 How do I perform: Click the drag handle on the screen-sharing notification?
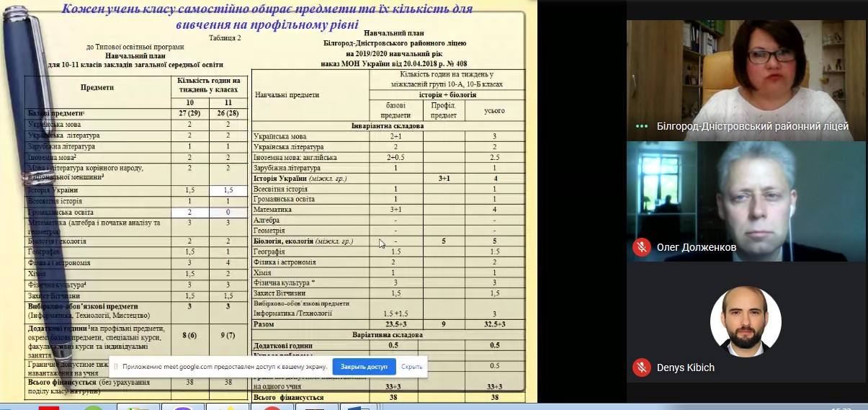[x=117, y=367]
